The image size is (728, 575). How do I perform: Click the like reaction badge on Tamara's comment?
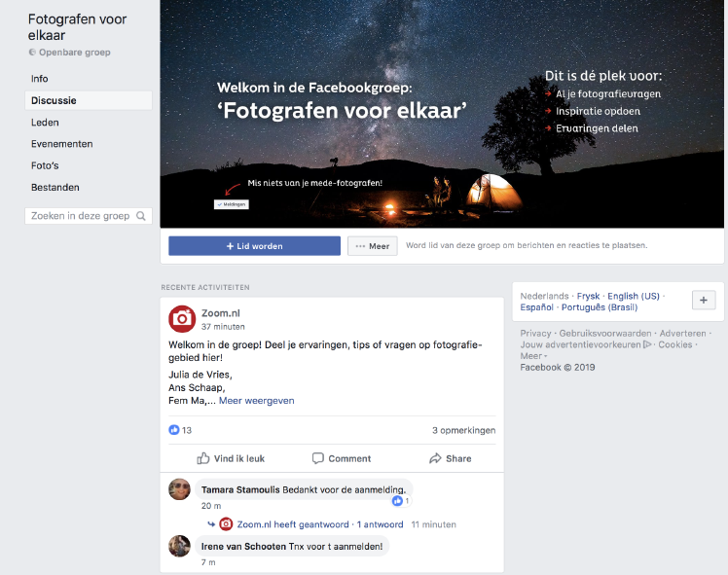tap(401, 501)
